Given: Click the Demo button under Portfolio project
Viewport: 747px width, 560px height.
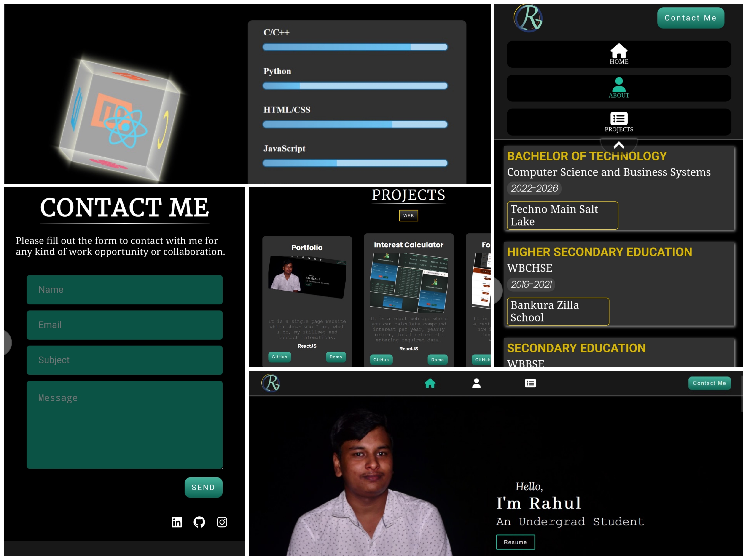Looking at the screenshot, I should tap(336, 357).
